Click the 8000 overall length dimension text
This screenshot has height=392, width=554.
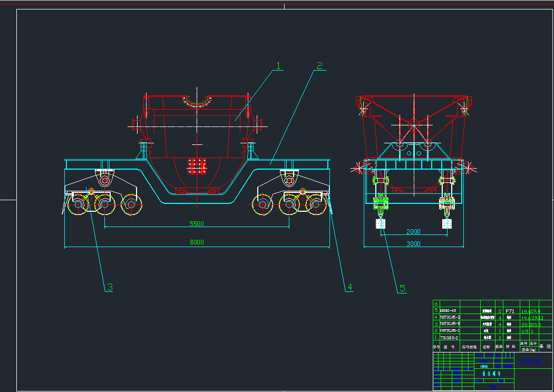tap(197, 242)
